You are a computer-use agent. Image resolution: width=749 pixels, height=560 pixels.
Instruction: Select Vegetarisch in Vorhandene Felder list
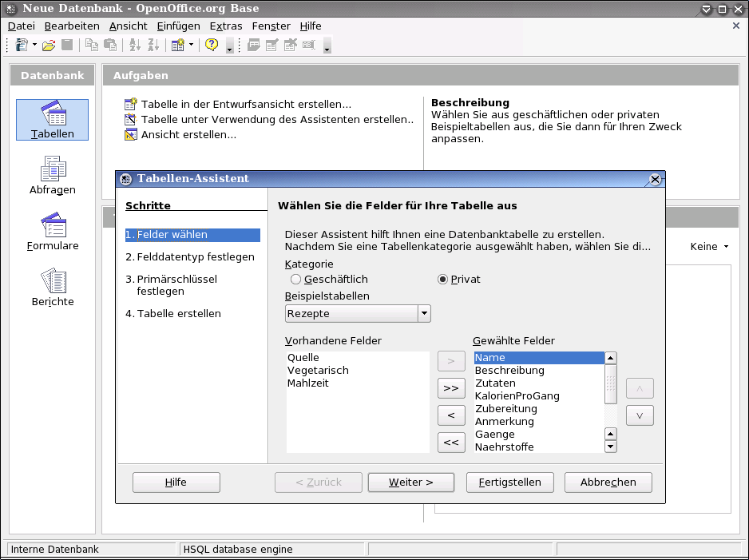click(318, 371)
